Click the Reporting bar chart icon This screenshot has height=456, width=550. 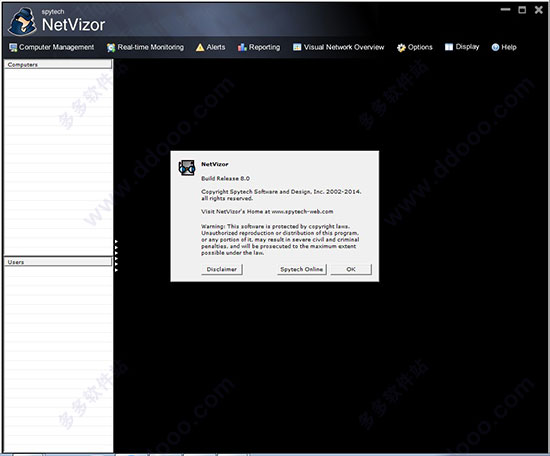click(x=242, y=47)
